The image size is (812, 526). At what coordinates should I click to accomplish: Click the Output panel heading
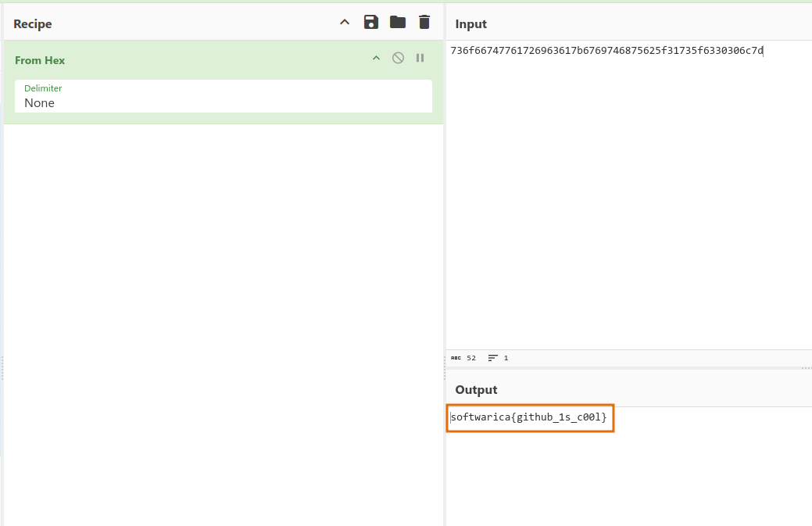pos(476,390)
